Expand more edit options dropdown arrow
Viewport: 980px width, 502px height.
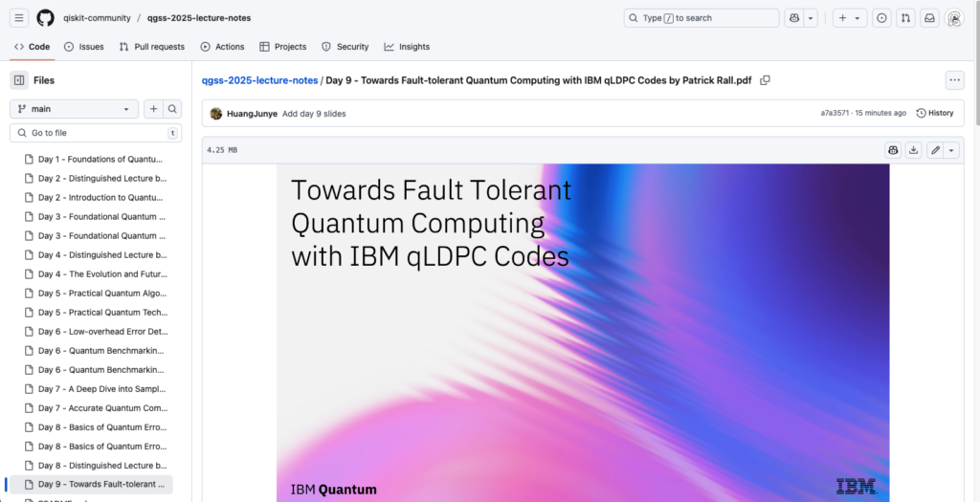pos(951,150)
